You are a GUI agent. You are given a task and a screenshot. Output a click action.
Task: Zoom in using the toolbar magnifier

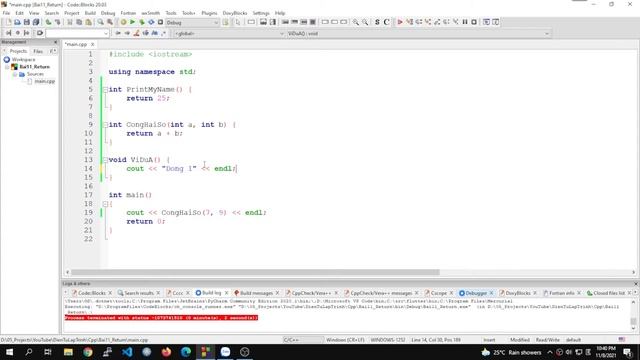point(356,22)
